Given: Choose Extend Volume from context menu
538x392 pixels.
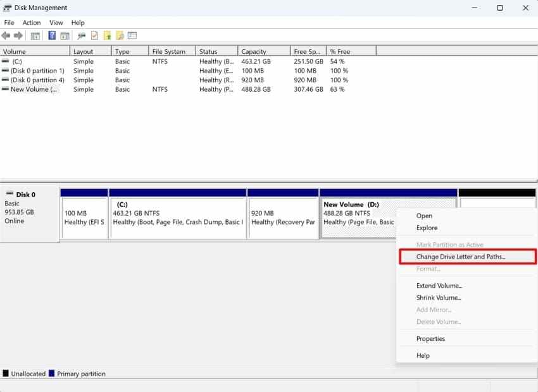Looking at the screenshot, I should coord(439,285).
